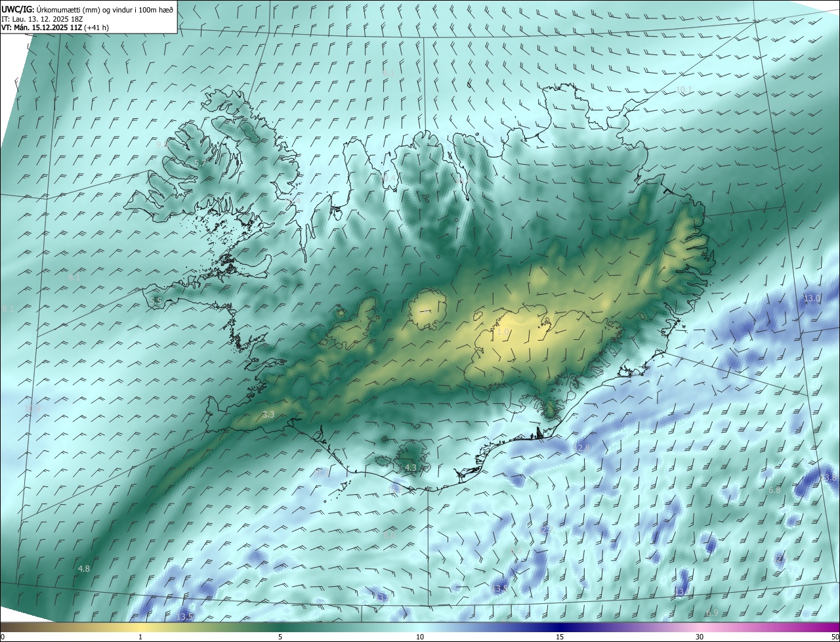Click the map value label '5.7'

(199, 163)
